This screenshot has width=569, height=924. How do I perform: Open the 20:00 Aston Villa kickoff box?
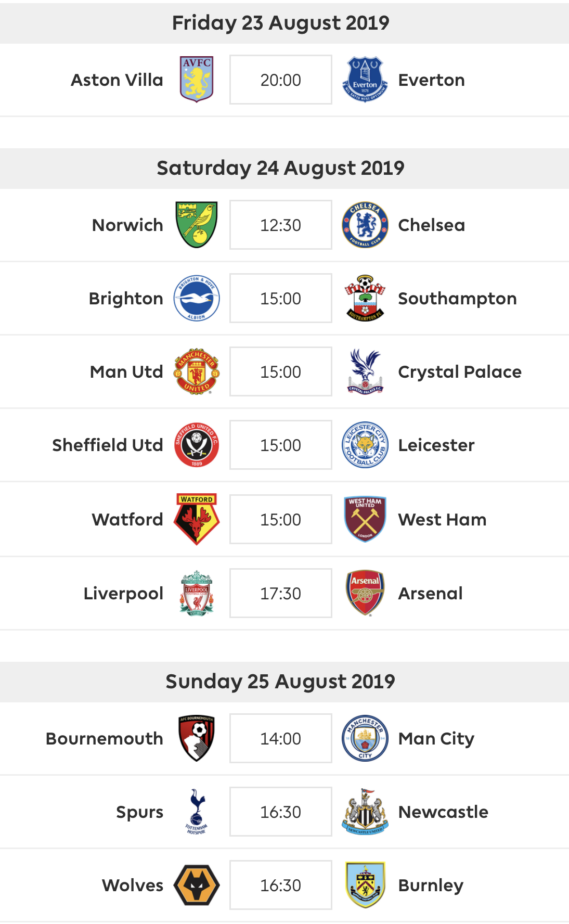[x=281, y=80]
